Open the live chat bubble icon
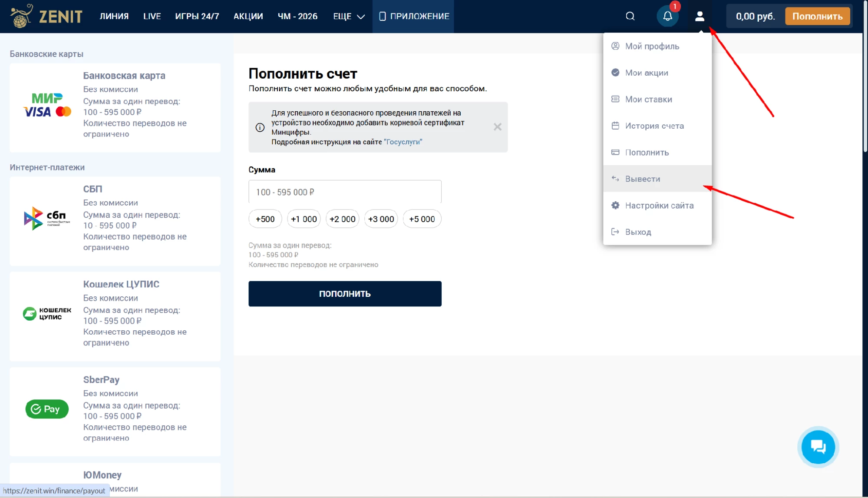The width and height of the screenshot is (868, 498). pyautogui.click(x=818, y=447)
